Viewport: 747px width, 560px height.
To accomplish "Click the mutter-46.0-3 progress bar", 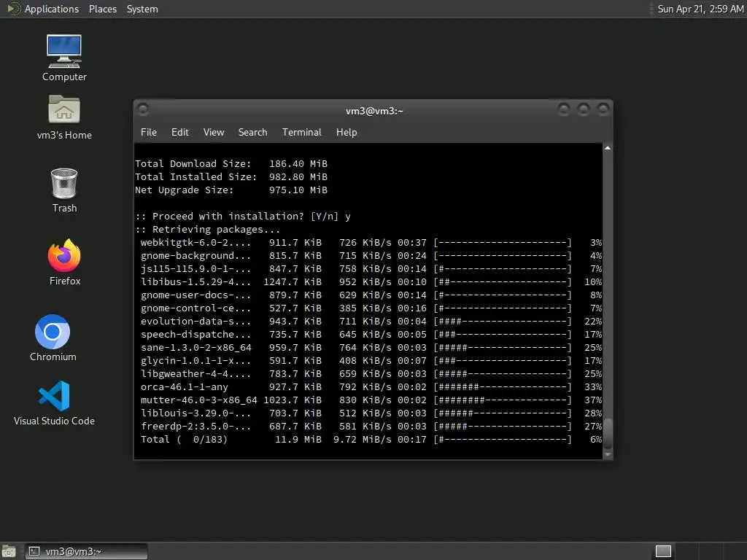I will 503,400.
